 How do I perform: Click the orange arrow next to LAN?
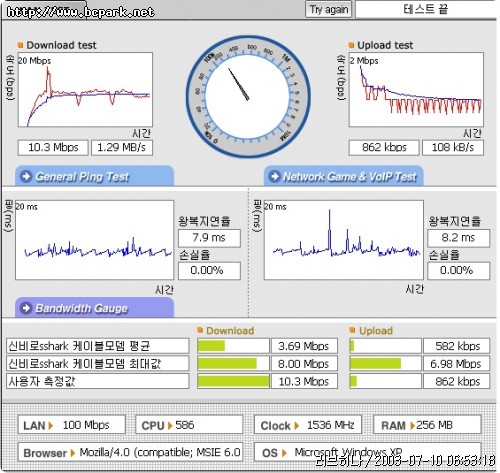pyautogui.click(x=51, y=426)
